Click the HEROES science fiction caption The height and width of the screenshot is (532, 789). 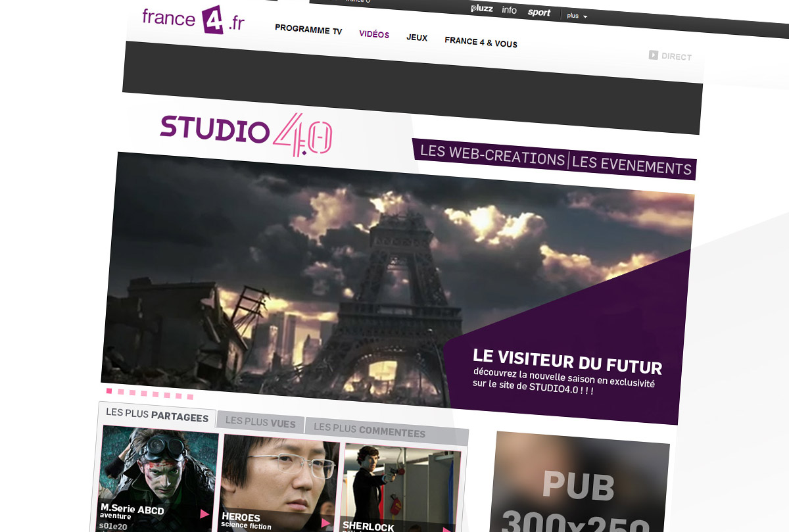point(247,525)
